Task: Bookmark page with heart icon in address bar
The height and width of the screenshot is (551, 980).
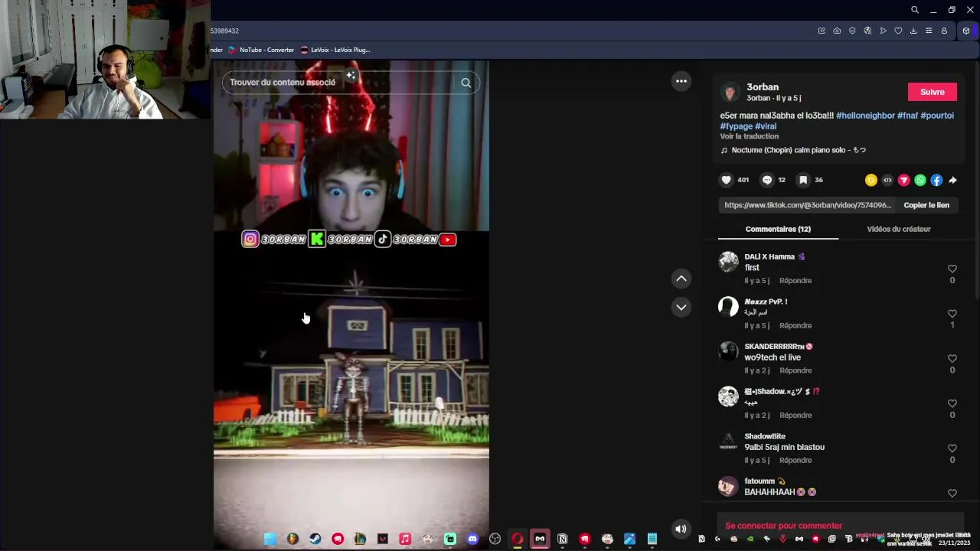Action: pos(898,31)
